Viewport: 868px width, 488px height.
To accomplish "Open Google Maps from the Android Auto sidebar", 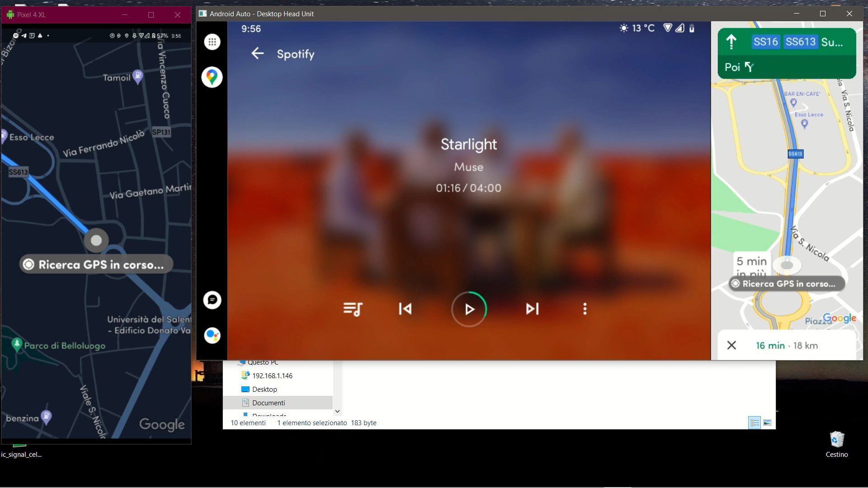I will pos(212,77).
